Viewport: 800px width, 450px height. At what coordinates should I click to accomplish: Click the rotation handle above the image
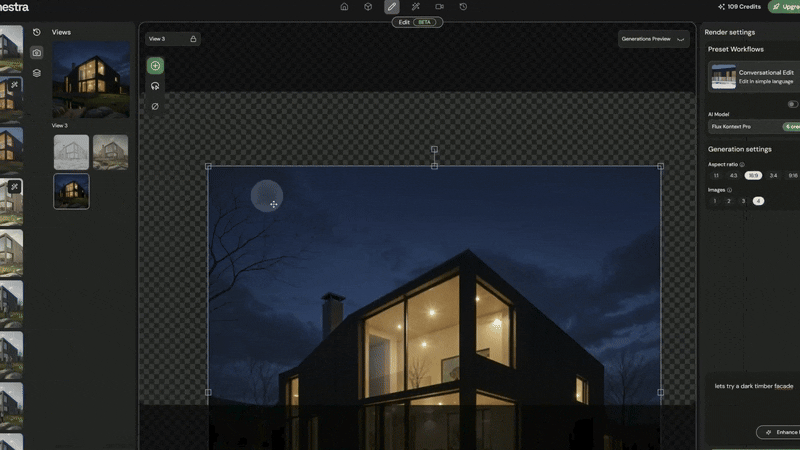pyautogui.click(x=434, y=149)
